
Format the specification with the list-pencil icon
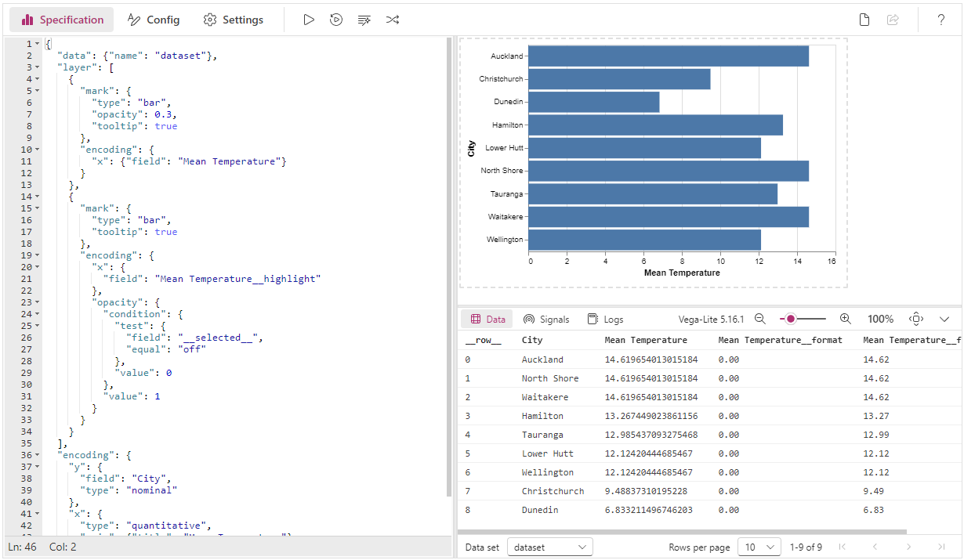(364, 20)
